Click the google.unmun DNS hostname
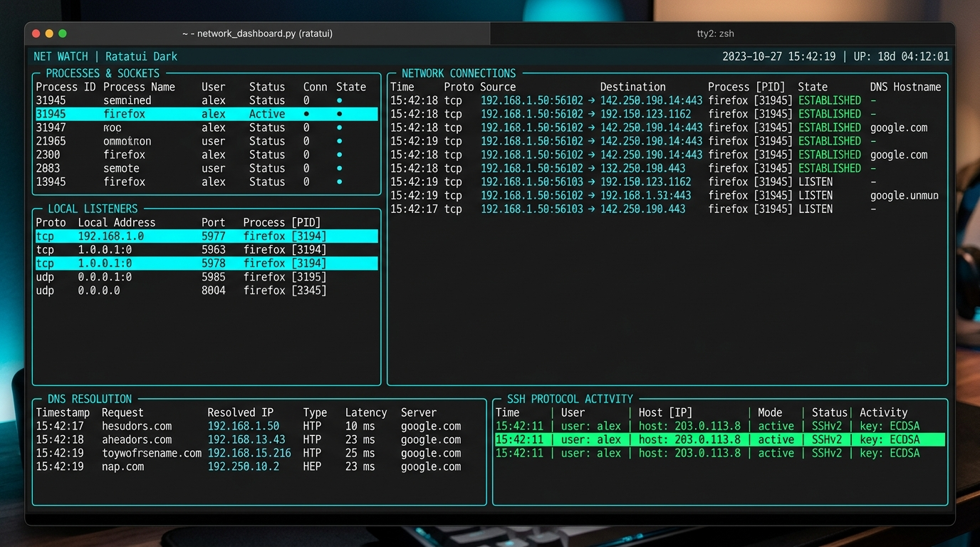 [905, 195]
